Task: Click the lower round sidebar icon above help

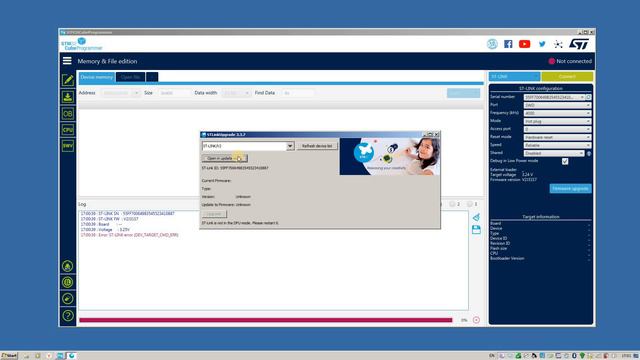Action: [x=68, y=299]
